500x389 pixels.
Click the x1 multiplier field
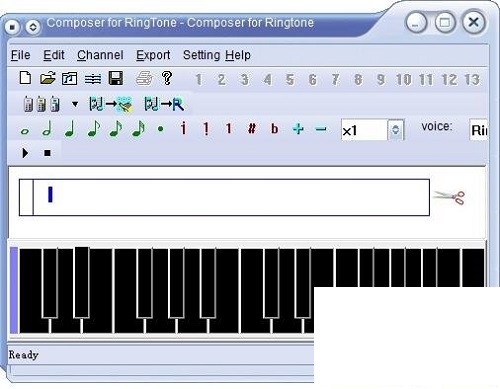(x=364, y=130)
